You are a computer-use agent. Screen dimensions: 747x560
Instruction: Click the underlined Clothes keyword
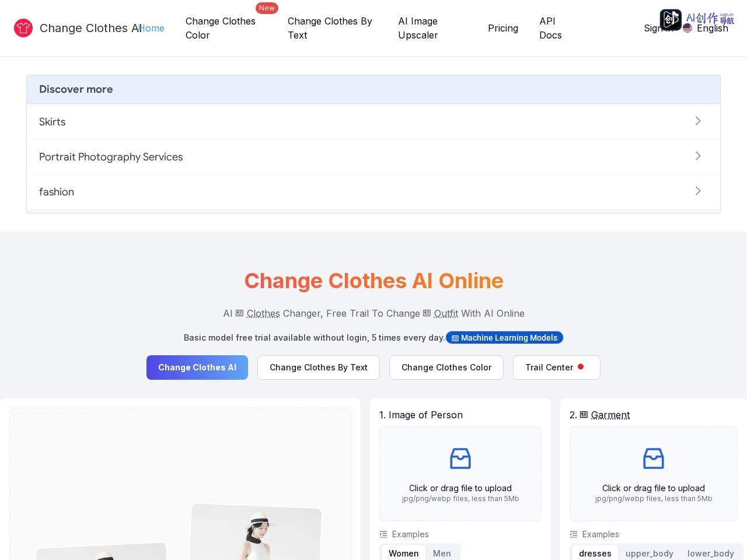[x=263, y=313]
